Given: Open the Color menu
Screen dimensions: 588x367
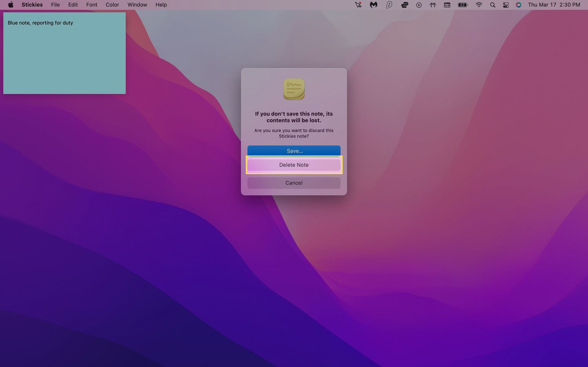Looking at the screenshot, I should point(112,5).
